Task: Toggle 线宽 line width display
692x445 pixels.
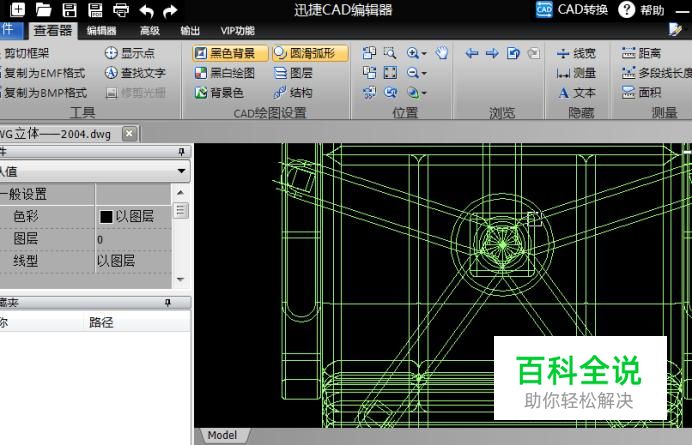Action: click(x=576, y=53)
